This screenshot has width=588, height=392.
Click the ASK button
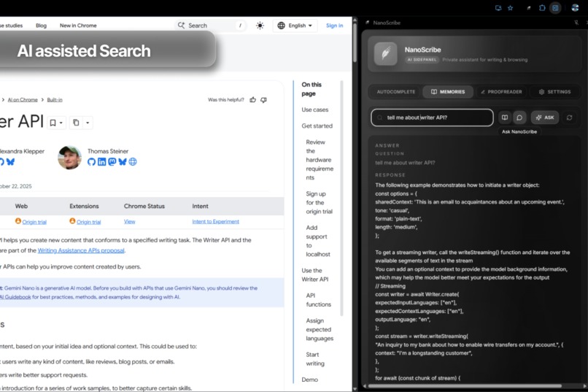tap(545, 118)
